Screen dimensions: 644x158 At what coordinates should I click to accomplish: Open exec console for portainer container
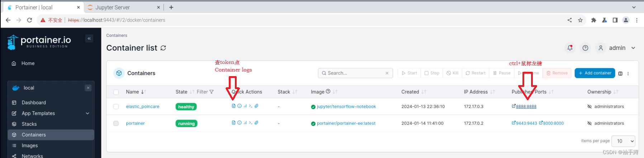(x=251, y=123)
